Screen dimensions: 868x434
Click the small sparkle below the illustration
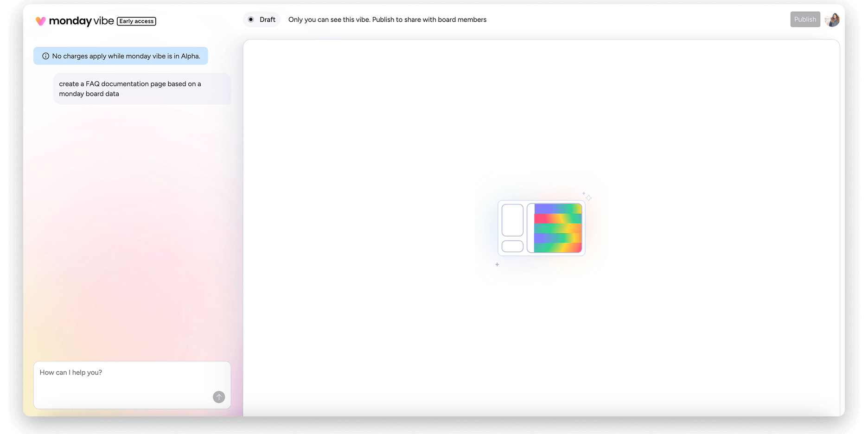point(497,264)
